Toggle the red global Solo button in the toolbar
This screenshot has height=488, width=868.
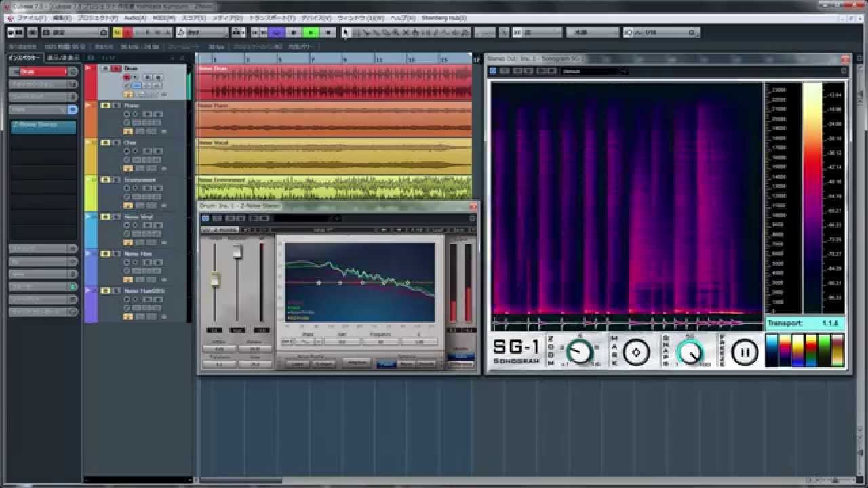click(127, 32)
